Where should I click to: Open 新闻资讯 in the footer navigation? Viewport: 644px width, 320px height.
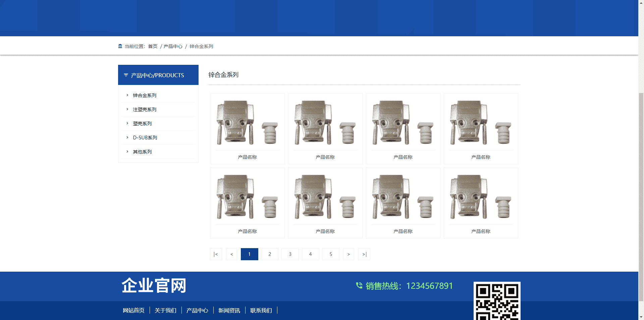pyautogui.click(x=229, y=310)
